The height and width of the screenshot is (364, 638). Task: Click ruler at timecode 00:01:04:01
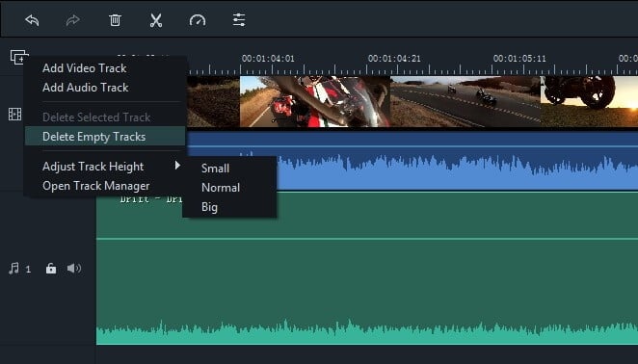[268, 59]
